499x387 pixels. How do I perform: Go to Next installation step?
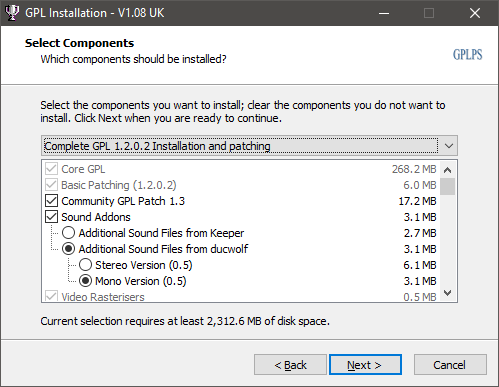click(365, 365)
